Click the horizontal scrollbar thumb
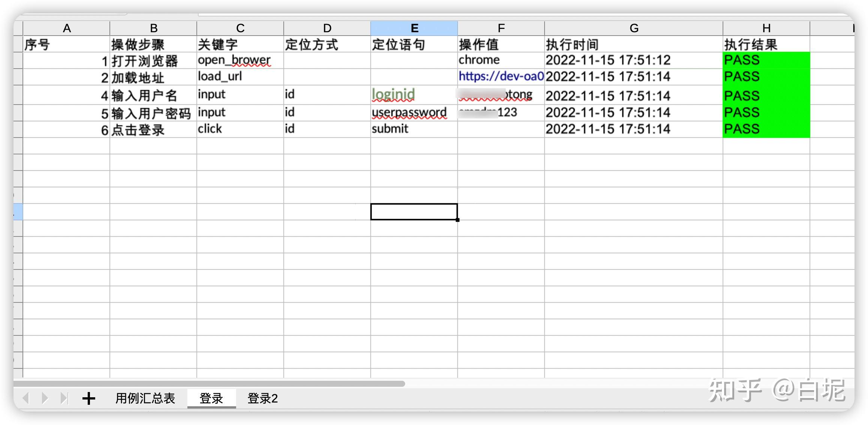Viewport: 868px width, 425px height. pos(210,384)
